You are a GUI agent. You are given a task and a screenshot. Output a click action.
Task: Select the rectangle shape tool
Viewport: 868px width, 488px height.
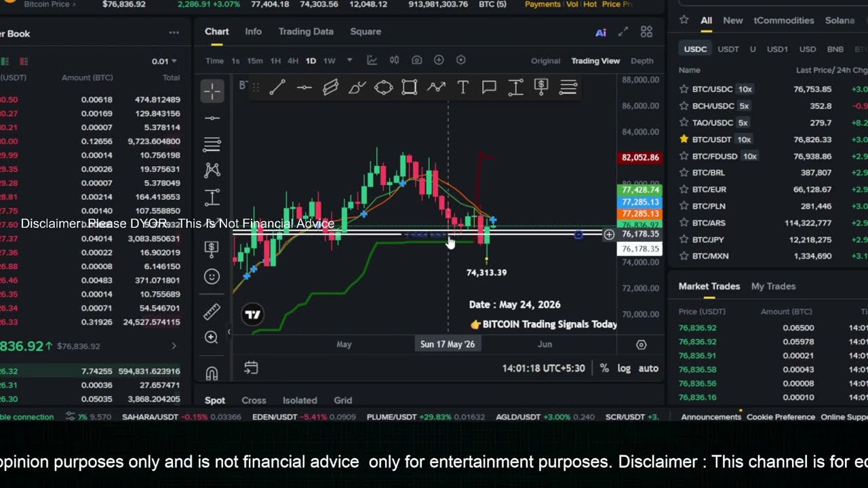409,87
